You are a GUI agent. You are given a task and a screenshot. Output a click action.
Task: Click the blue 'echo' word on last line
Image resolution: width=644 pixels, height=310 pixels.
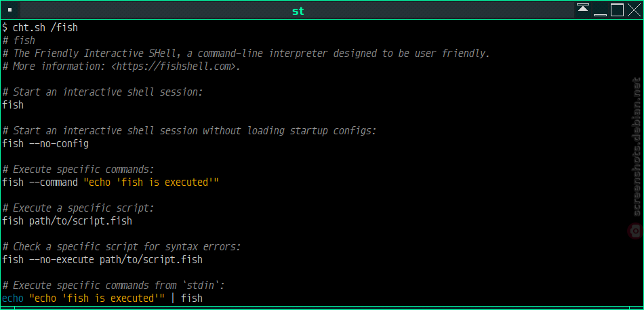(13, 298)
